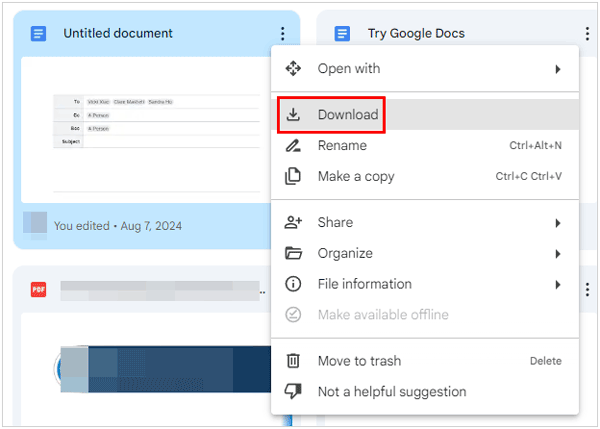This screenshot has height=429, width=600.
Task: Choose Make a copy
Action: [425, 176]
